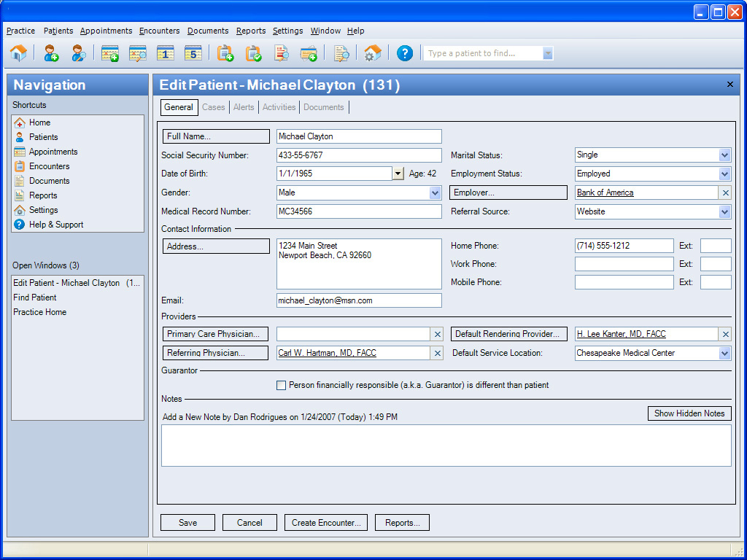
Task: Click the Show Hidden Notes button
Action: click(689, 413)
